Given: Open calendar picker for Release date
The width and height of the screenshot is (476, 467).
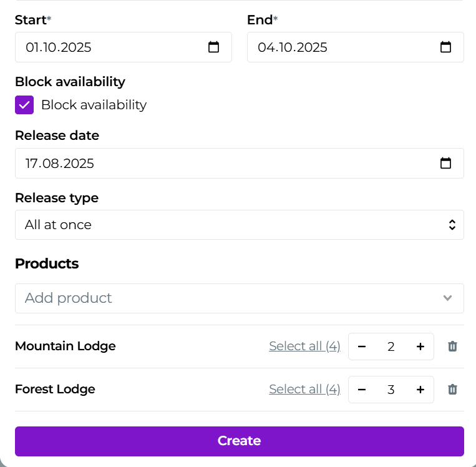Looking at the screenshot, I should [445, 164].
